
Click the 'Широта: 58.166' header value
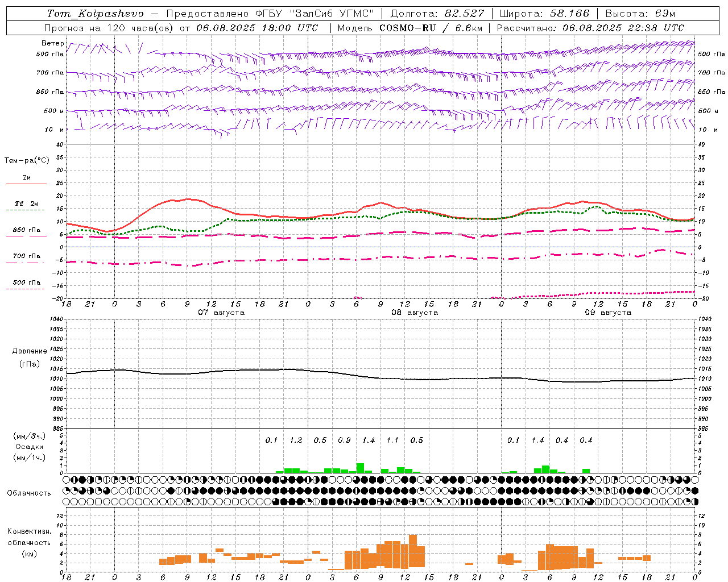click(x=545, y=14)
